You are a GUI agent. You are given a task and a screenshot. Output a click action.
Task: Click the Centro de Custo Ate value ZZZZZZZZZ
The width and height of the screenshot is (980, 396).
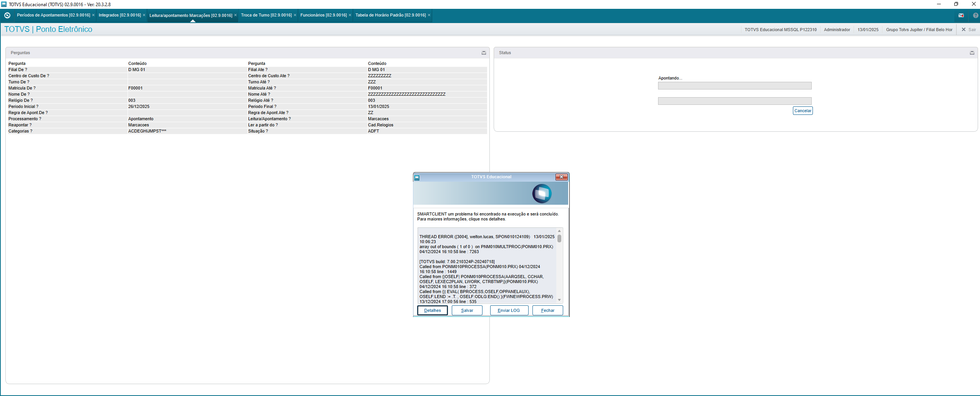point(380,76)
